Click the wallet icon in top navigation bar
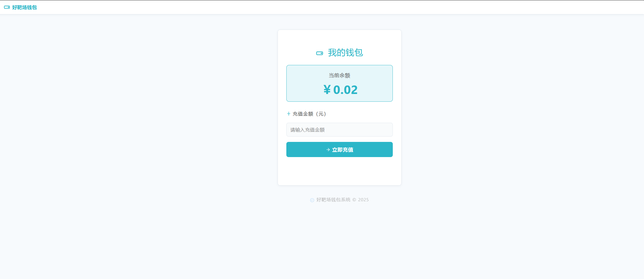 point(7,7)
